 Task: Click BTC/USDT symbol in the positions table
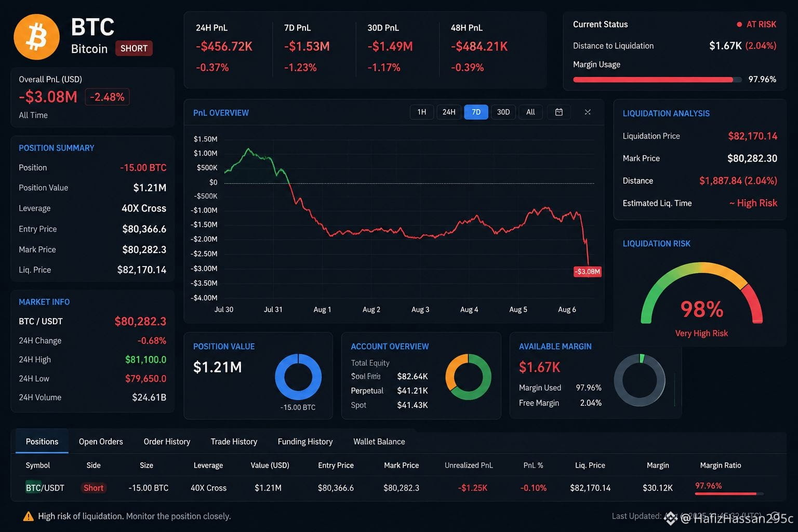point(45,488)
